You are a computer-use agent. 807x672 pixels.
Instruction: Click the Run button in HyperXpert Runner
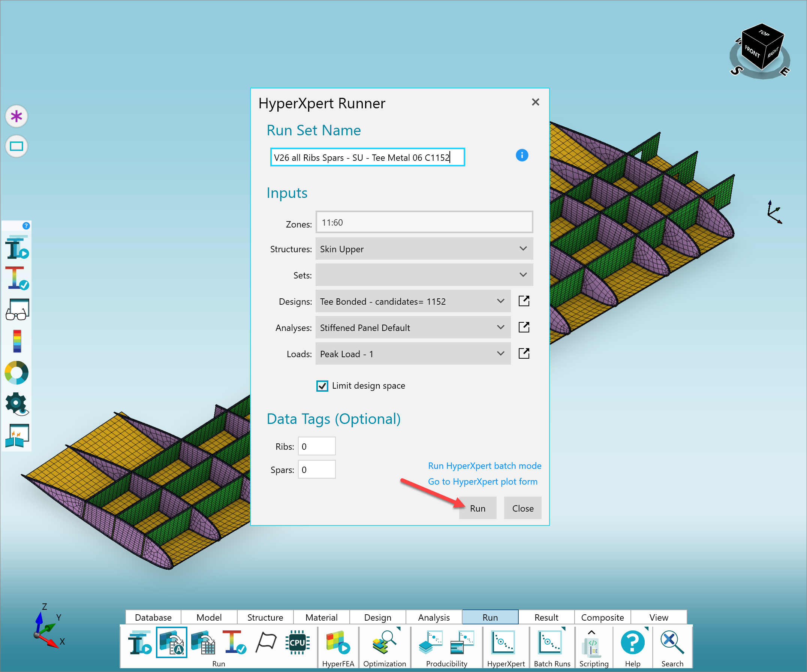pos(478,508)
